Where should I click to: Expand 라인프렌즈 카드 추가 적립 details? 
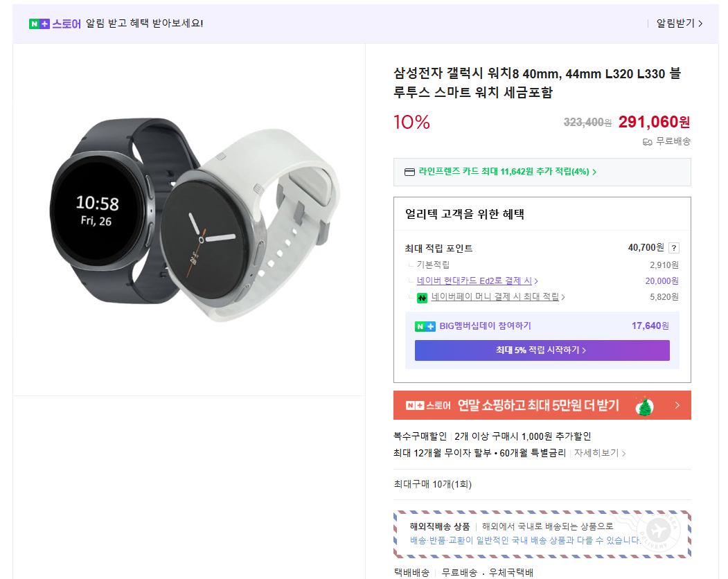point(507,172)
